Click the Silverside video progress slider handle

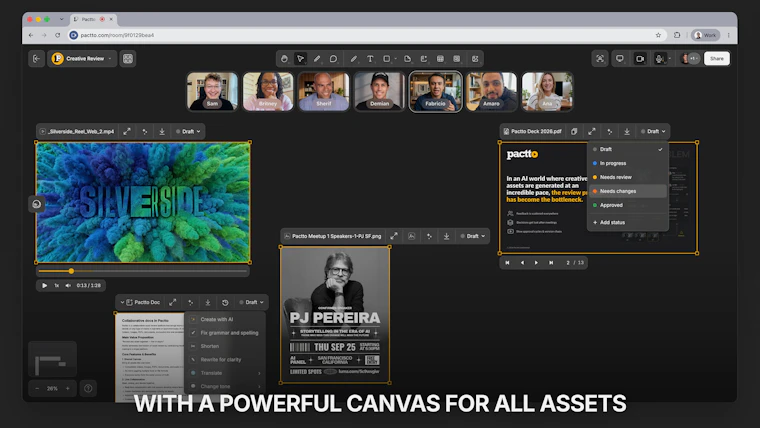coord(71,271)
